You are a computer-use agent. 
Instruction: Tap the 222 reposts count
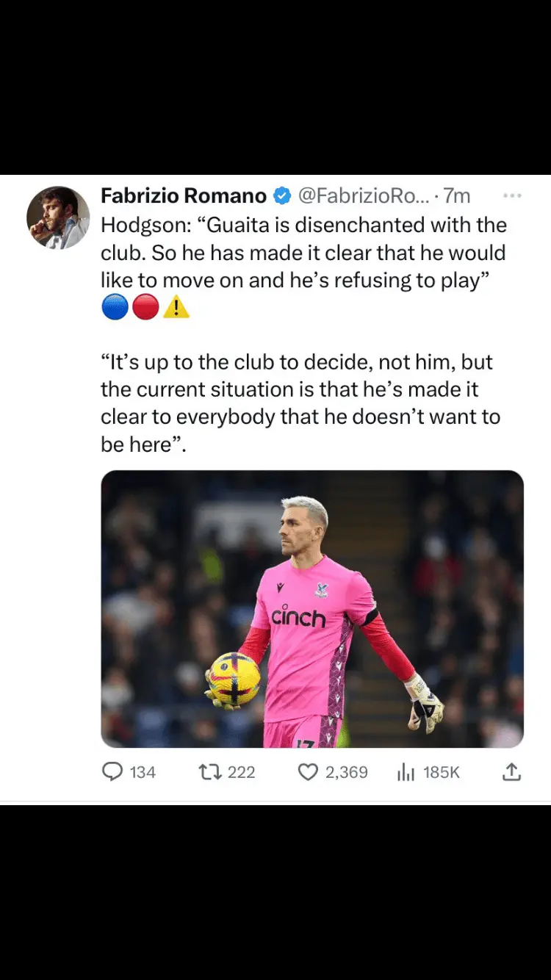click(241, 772)
